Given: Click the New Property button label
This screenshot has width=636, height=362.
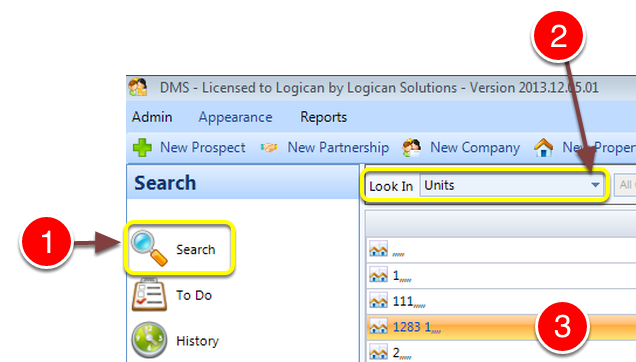Looking at the screenshot, I should [x=599, y=147].
